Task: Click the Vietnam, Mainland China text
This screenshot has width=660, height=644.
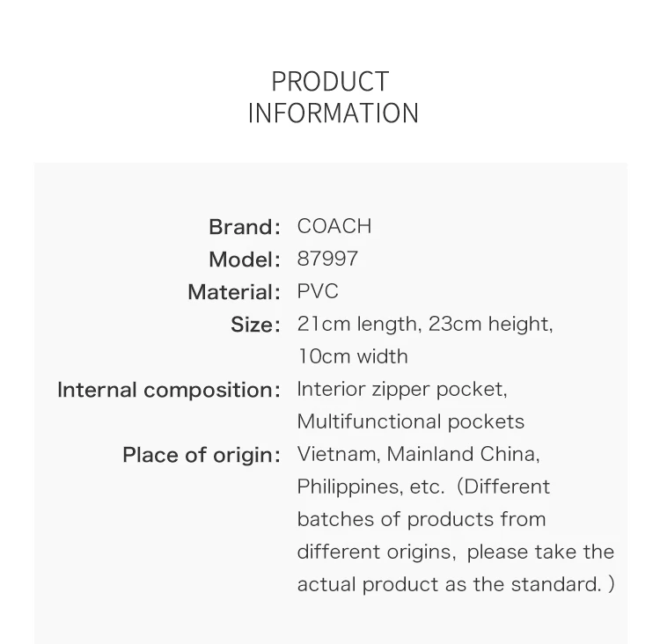Action: (x=418, y=455)
